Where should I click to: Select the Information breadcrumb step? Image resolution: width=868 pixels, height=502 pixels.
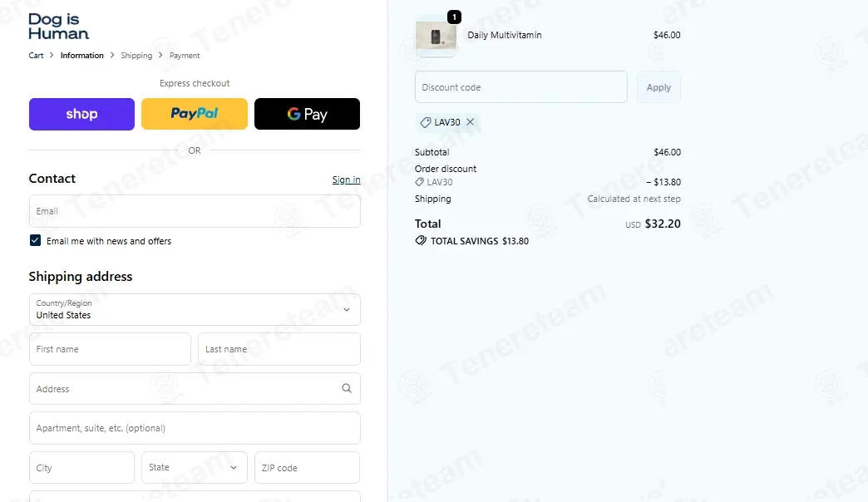(82, 56)
